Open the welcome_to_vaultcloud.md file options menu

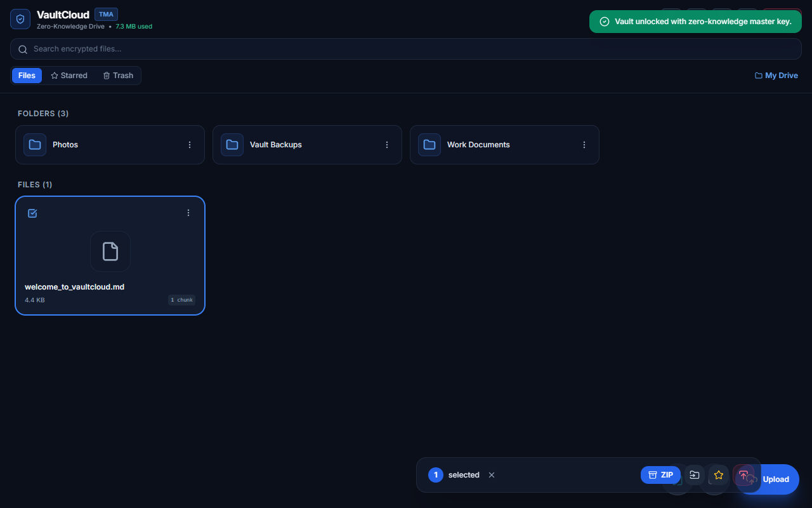pyautogui.click(x=188, y=213)
